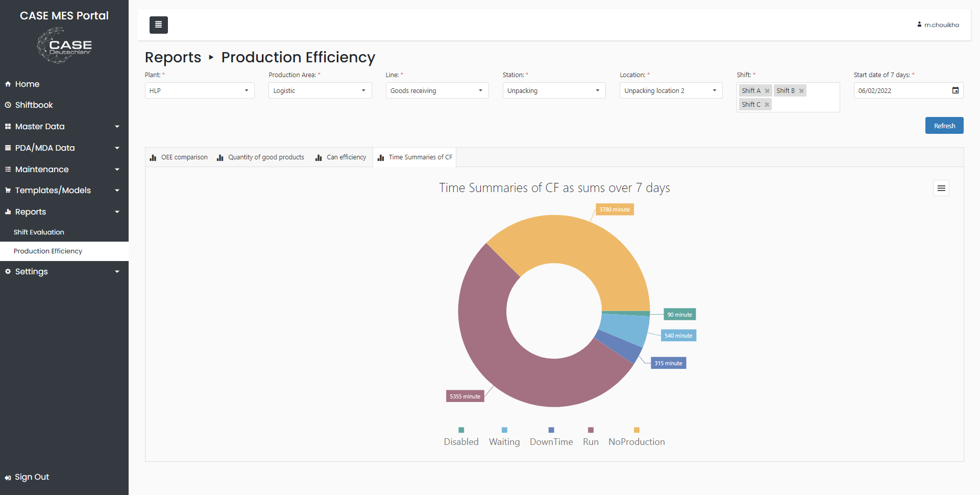Image resolution: width=980 pixels, height=495 pixels.
Task: Toggle the Run legend series
Action: tap(591, 437)
